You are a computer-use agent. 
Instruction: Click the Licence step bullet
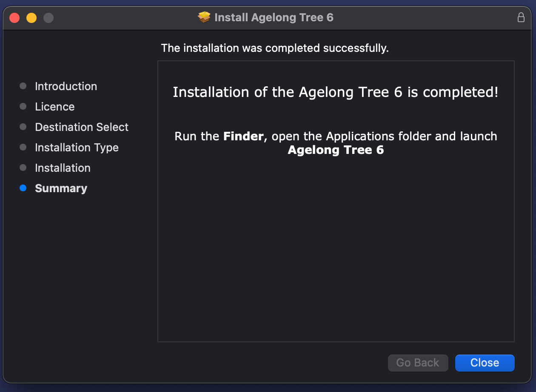pos(23,106)
